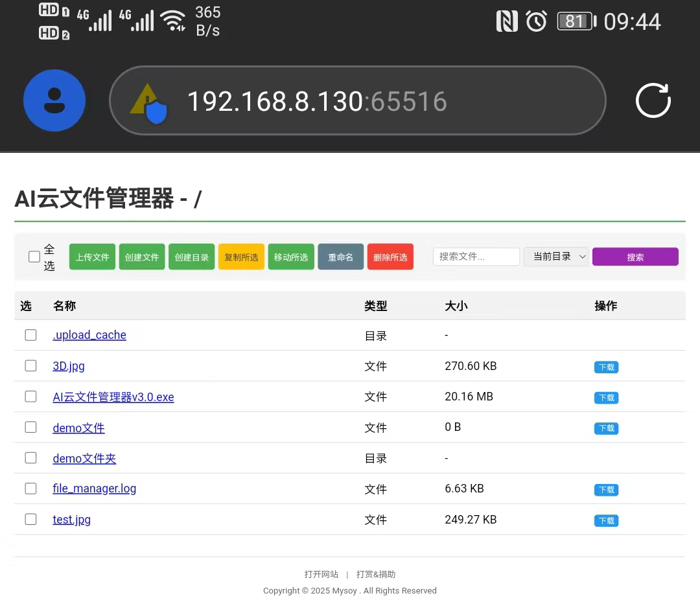Click the red 删除所选 button

[390, 257]
